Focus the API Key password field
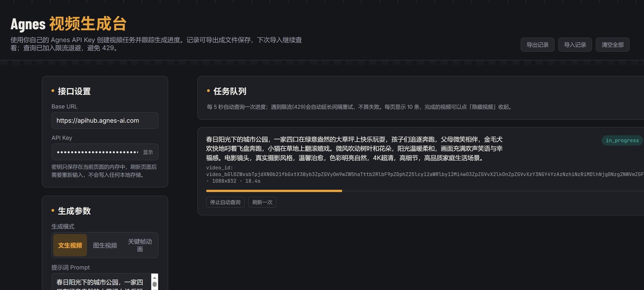Image resolution: width=644 pixels, height=290 pixels. tap(105, 152)
